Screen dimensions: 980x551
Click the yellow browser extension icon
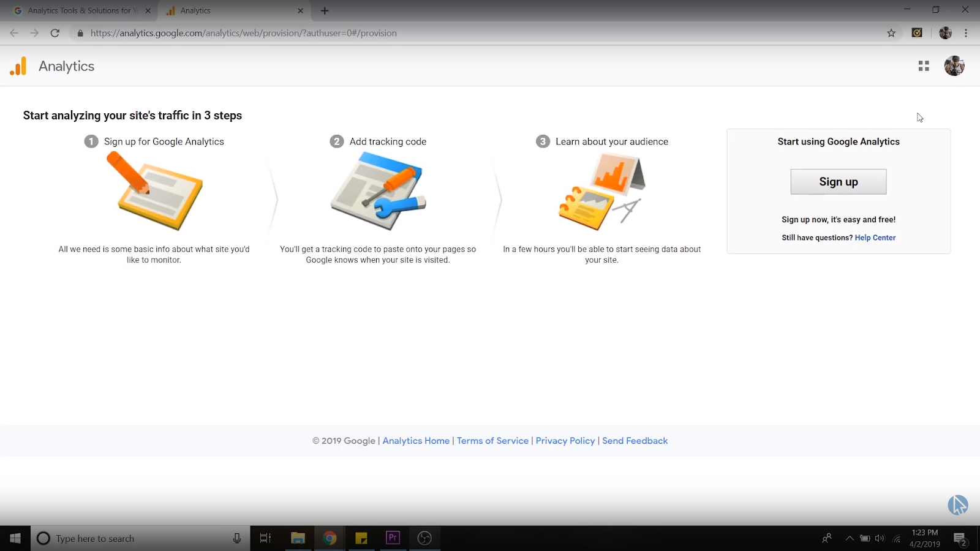917,33
